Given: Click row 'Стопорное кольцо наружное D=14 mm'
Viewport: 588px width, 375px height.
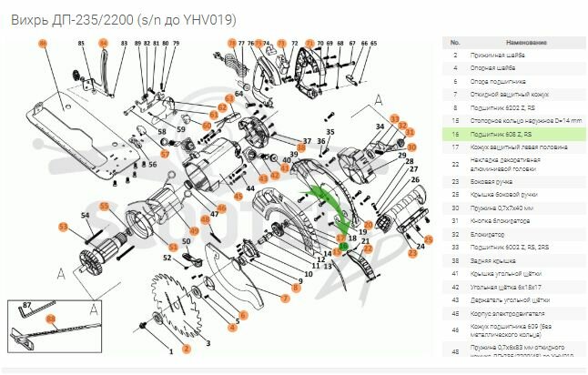Looking at the screenshot, I should (513, 121).
